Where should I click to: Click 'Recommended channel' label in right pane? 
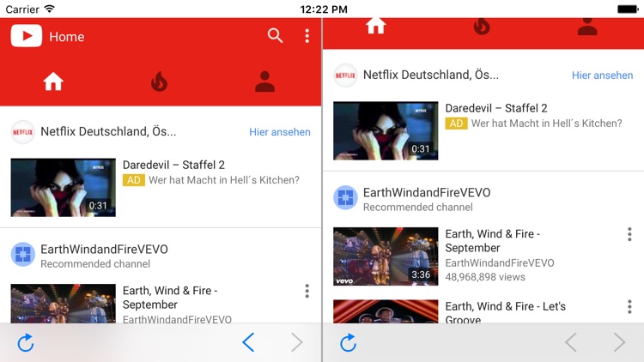(417, 208)
